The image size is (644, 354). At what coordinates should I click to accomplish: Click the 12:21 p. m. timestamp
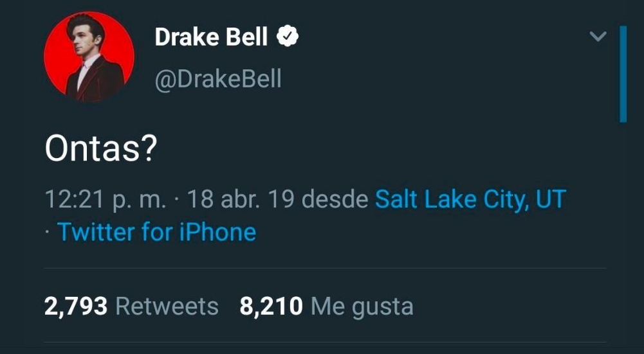coord(106,200)
